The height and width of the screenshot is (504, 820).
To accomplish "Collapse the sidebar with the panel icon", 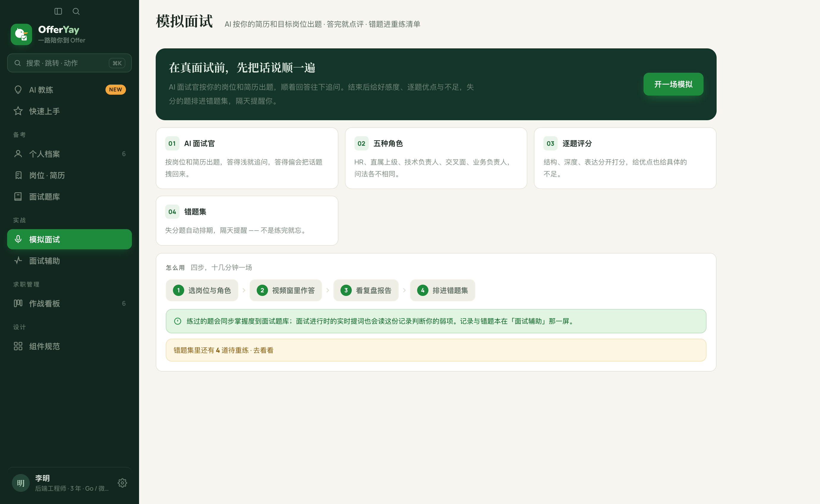I will [x=58, y=11].
